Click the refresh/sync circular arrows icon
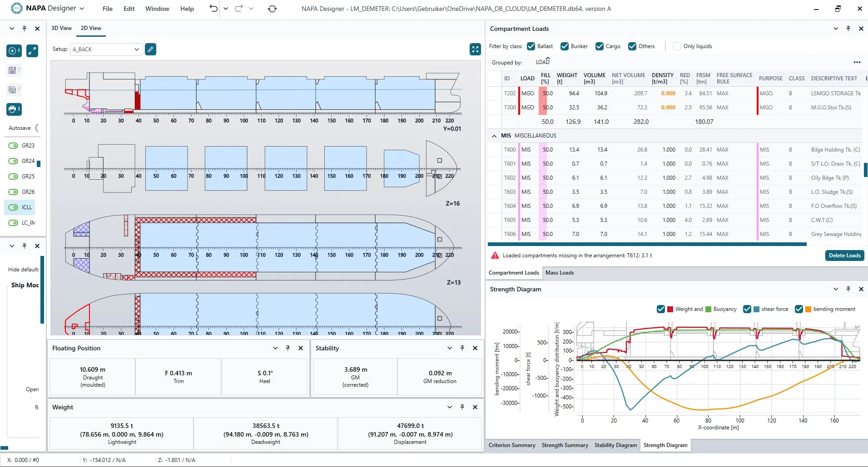This screenshot has width=868, height=467. coord(273,9)
